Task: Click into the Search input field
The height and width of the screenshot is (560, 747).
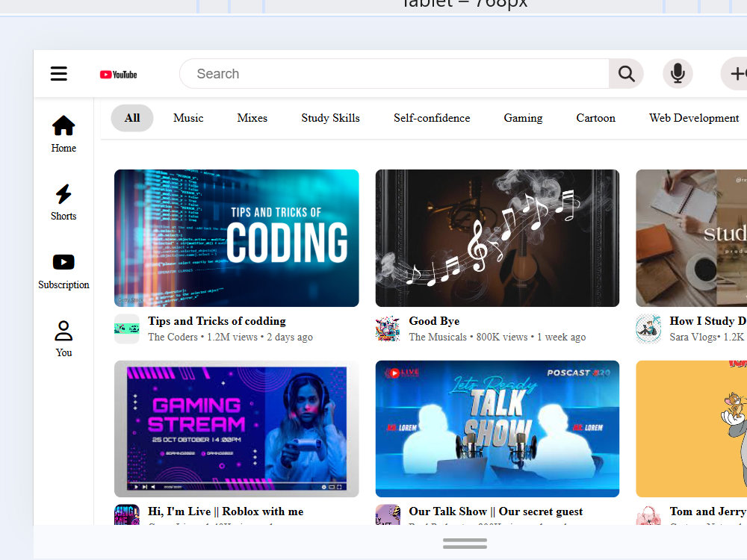Action: click(394, 74)
